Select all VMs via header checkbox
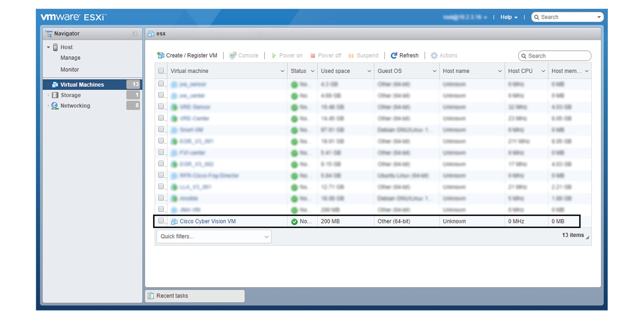This screenshot has width=644, height=319. 161,71
